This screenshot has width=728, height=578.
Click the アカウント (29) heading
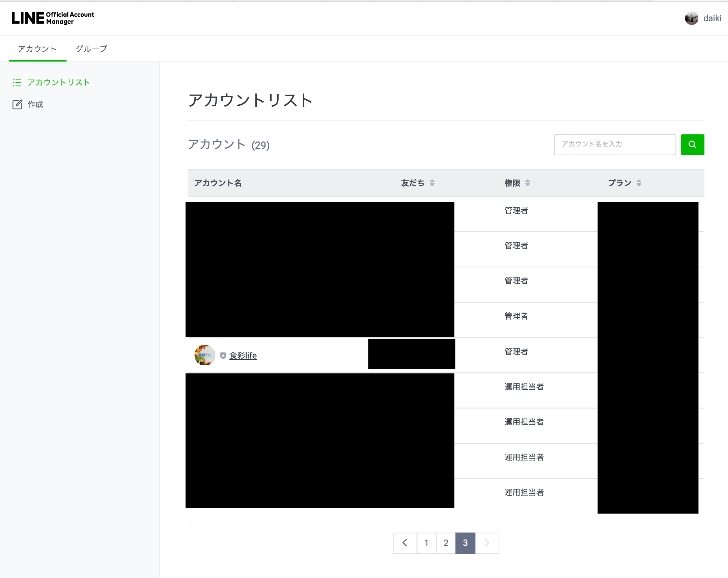229,145
